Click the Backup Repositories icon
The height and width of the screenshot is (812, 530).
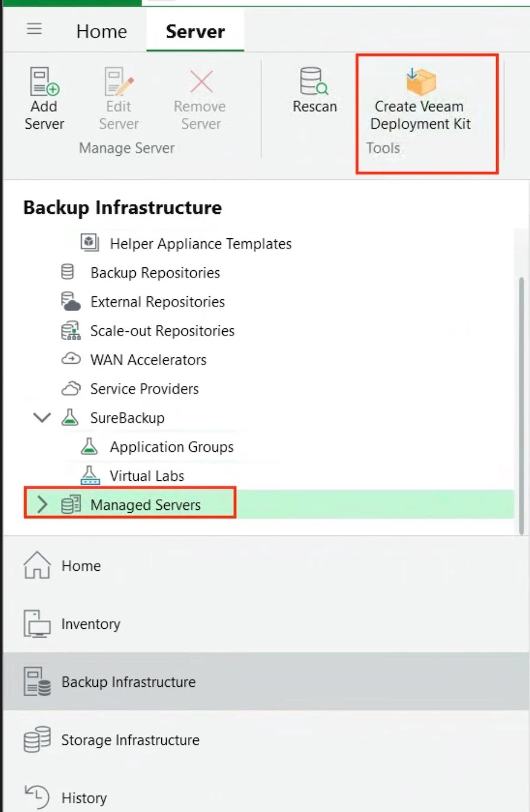click(x=68, y=273)
